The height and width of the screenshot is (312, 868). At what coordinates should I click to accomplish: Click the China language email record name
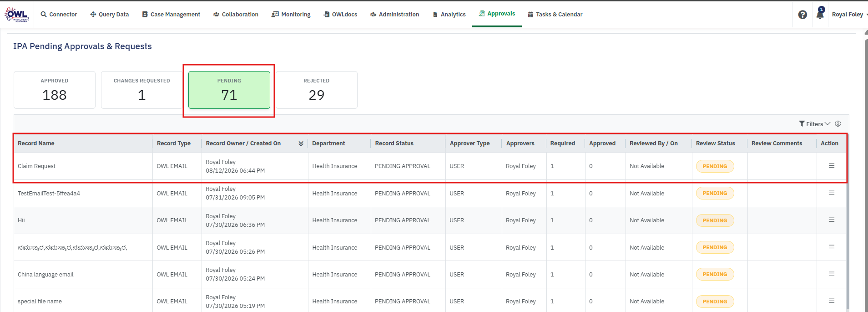45,275
